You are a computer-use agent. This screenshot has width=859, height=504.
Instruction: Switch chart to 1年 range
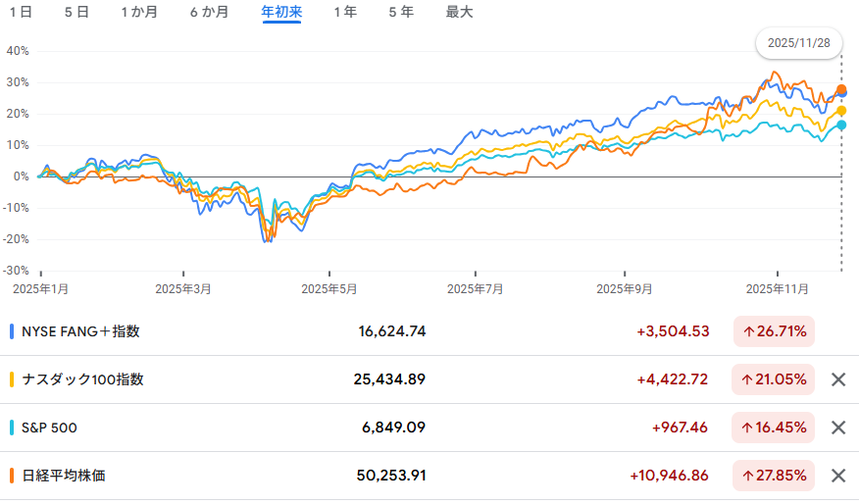point(345,13)
